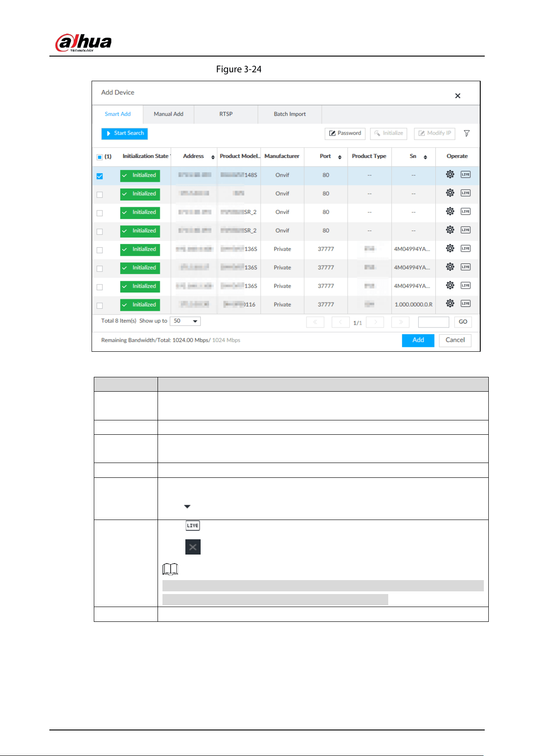This screenshot has width=535, height=756.
Task: Click the Product Type column header
Action: click(x=369, y=156)
